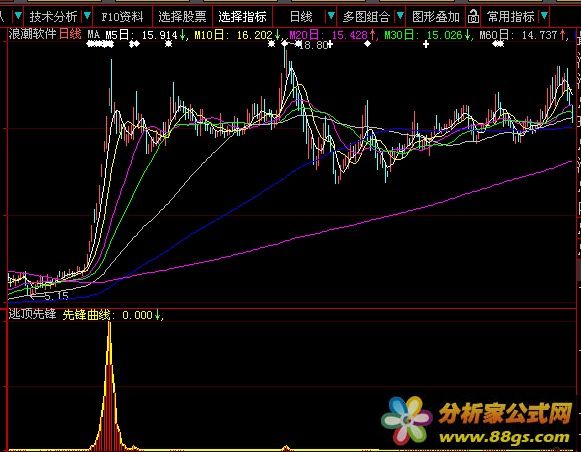
Task: Select the M10日: 16.202 value
Action: pyautogui.click(x=238, y=35)
